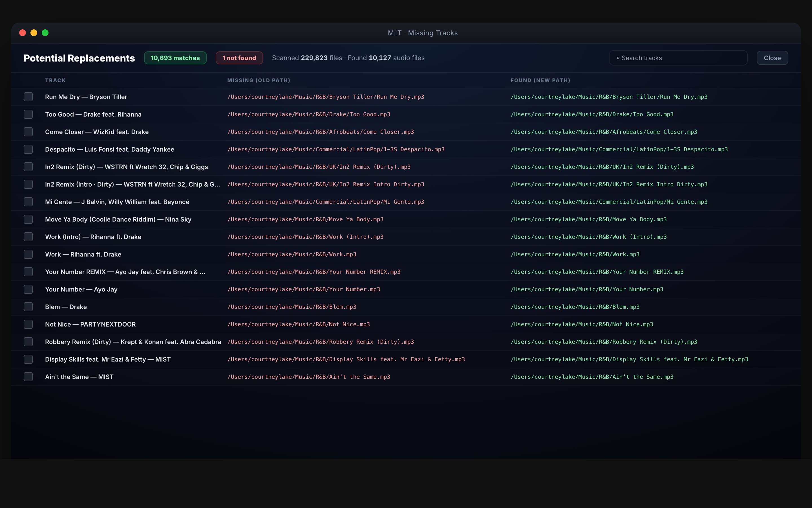812x508 pixels.
Task: Click track name Run Me Dry — Bryson Tiller
Action: (86, 97)
